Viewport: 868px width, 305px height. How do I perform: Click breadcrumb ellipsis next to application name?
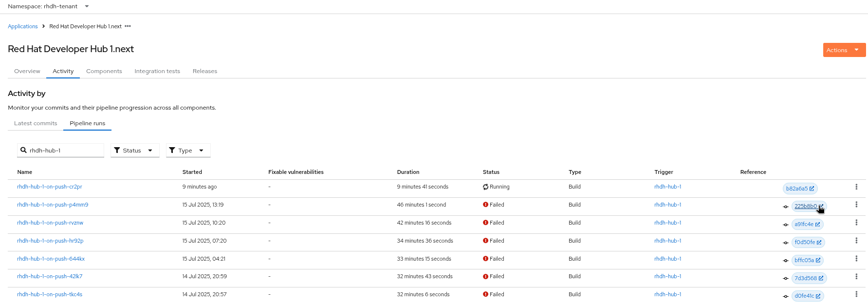128,26
